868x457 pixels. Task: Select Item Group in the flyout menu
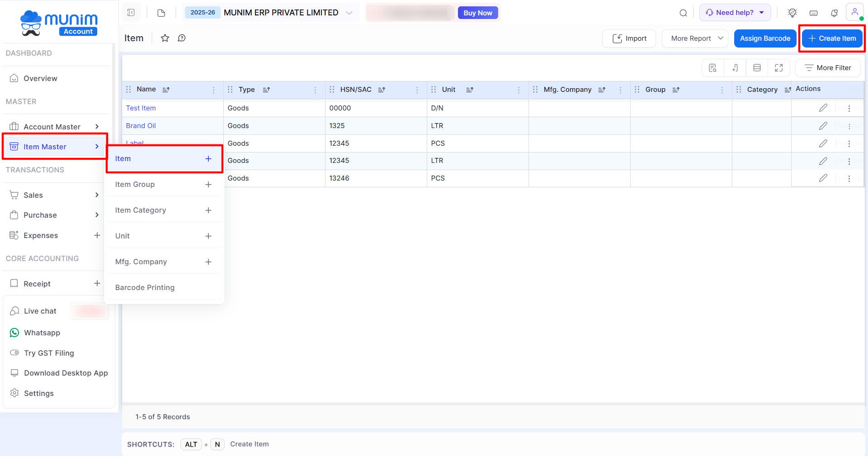click(x=135, y=185)
